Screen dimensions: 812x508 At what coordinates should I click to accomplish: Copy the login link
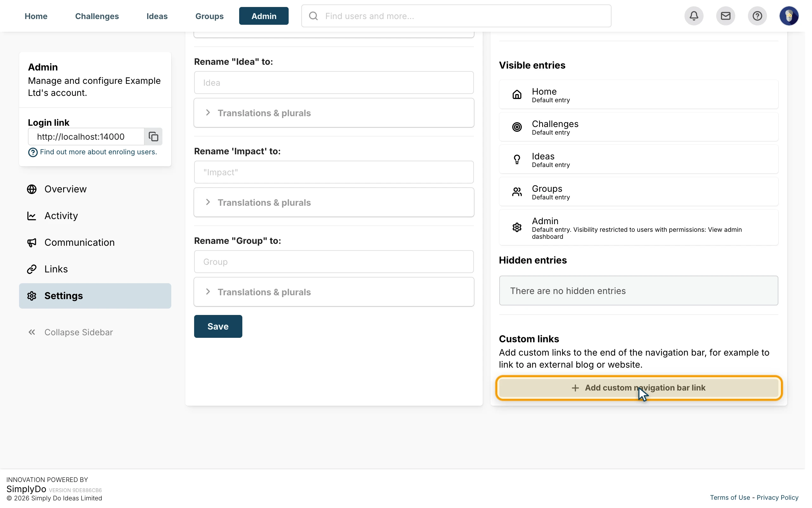(153, 137)
